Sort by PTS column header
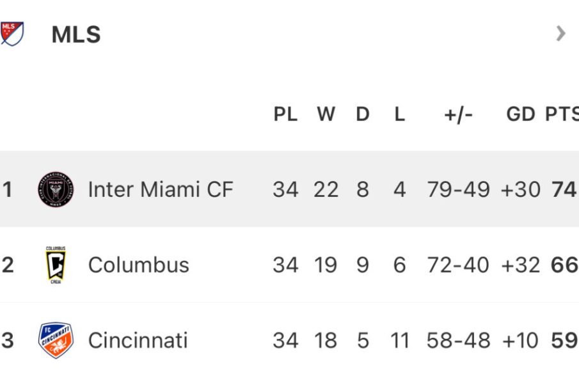 click(562, 114)
